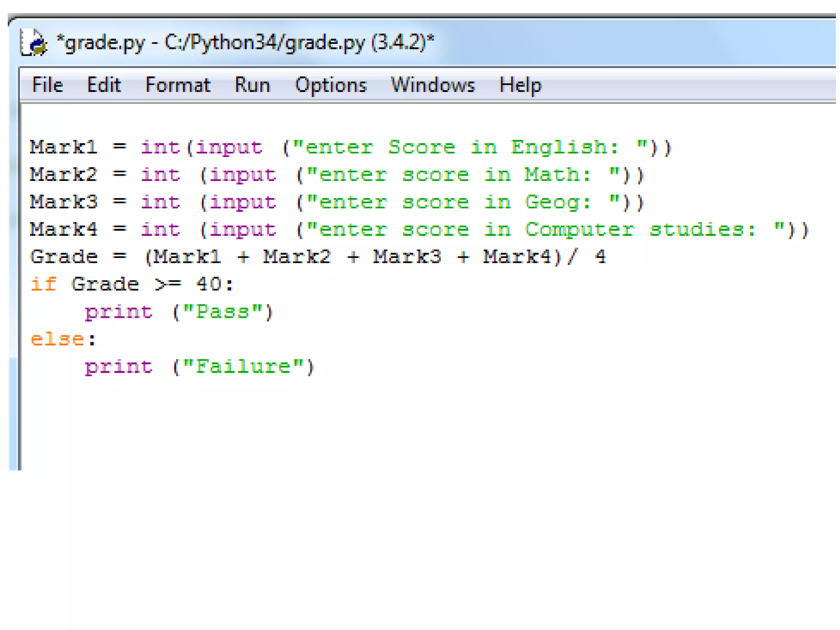Image resolution: width=840 pixels, height=630 pixels.
Task: Open the Windows menu
Action: (433, 85)
